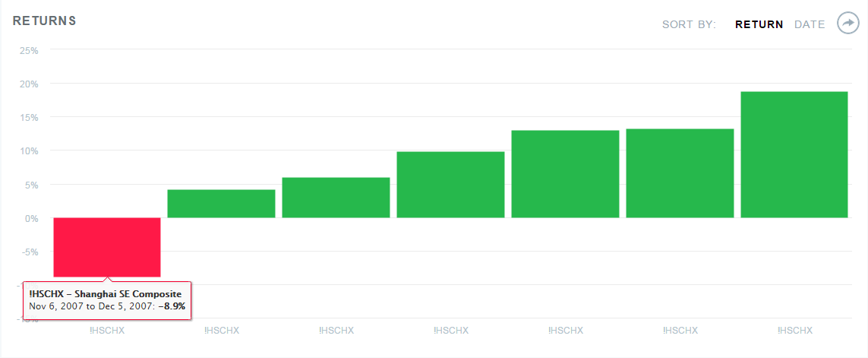Click the SORT BY label

pos(690,24)
